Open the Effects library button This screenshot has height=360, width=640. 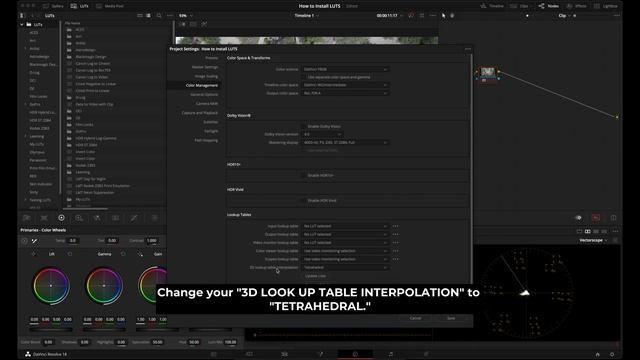tap(576, 6)
